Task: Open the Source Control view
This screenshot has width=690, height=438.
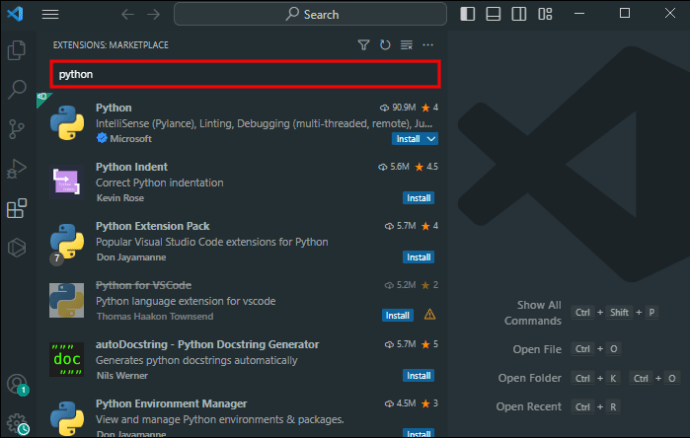Action: click(17, 129)
